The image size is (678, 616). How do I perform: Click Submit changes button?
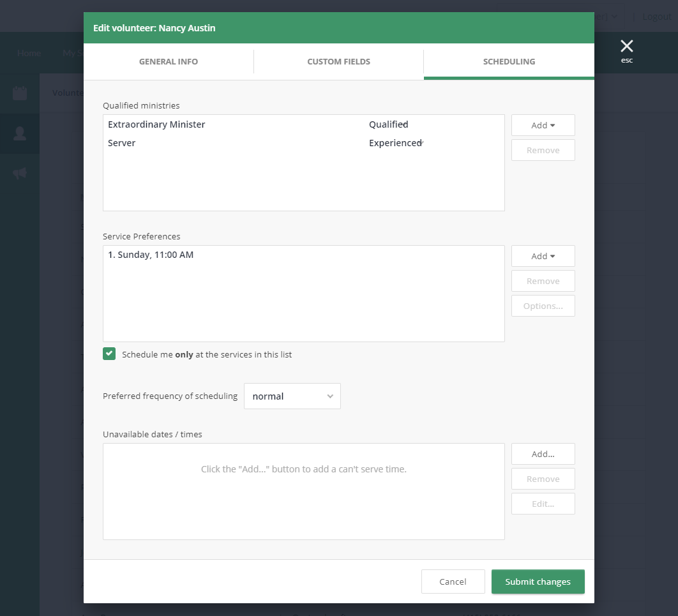click(x=538, y=582)
